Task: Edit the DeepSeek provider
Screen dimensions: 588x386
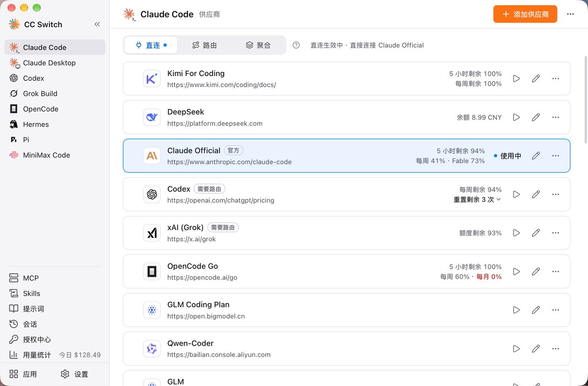Action: (x=536, y=117)
